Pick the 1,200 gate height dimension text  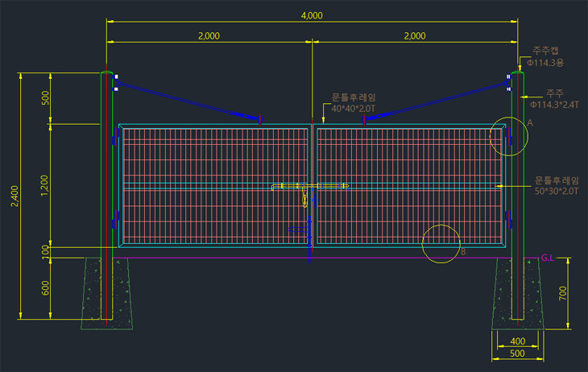click(44, 185)
